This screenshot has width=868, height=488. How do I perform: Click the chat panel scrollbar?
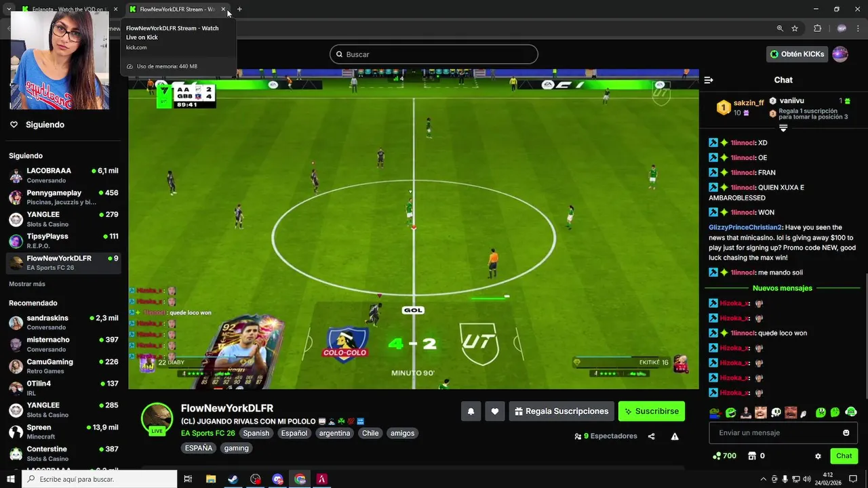[865, 335]
